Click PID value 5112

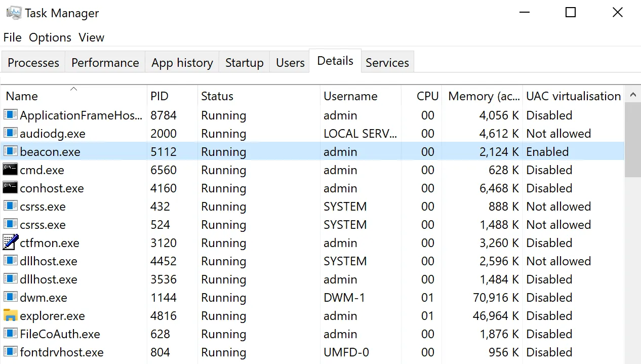click(164, 151)
